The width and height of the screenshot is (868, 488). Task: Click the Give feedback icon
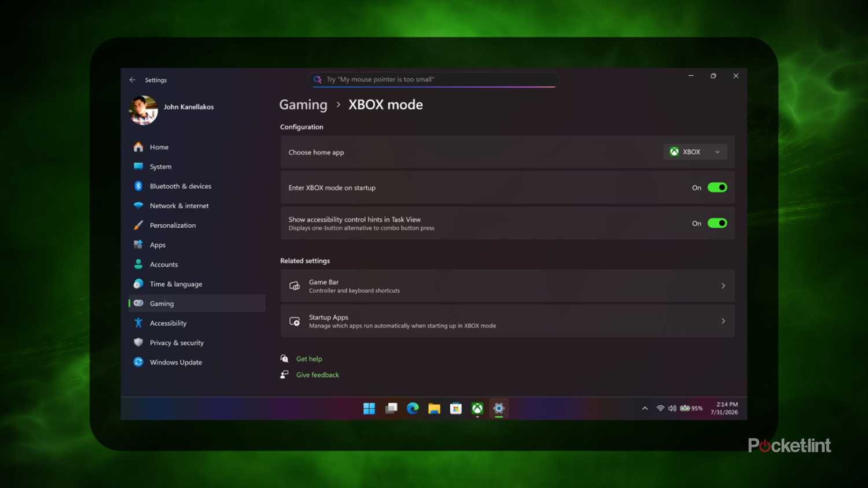click(284, 375)
